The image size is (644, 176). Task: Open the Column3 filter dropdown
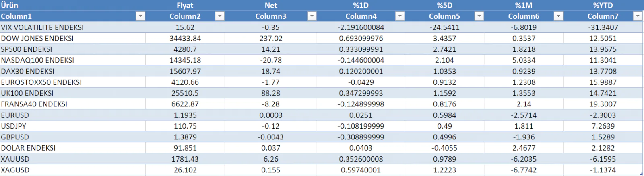(312, 16)
